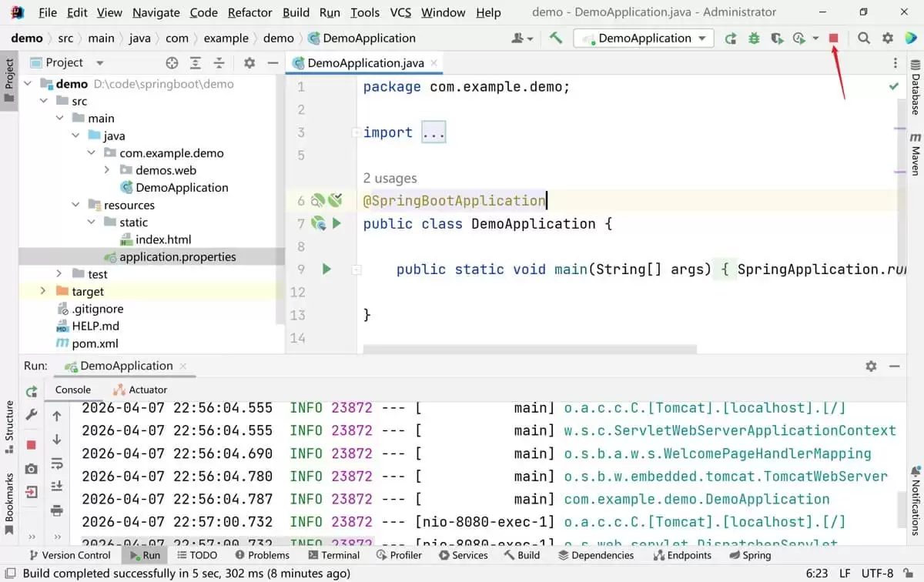Click the Build Project hammer icon
The width and height of the screenshot is (924, 582).
(x=556, y=38)
